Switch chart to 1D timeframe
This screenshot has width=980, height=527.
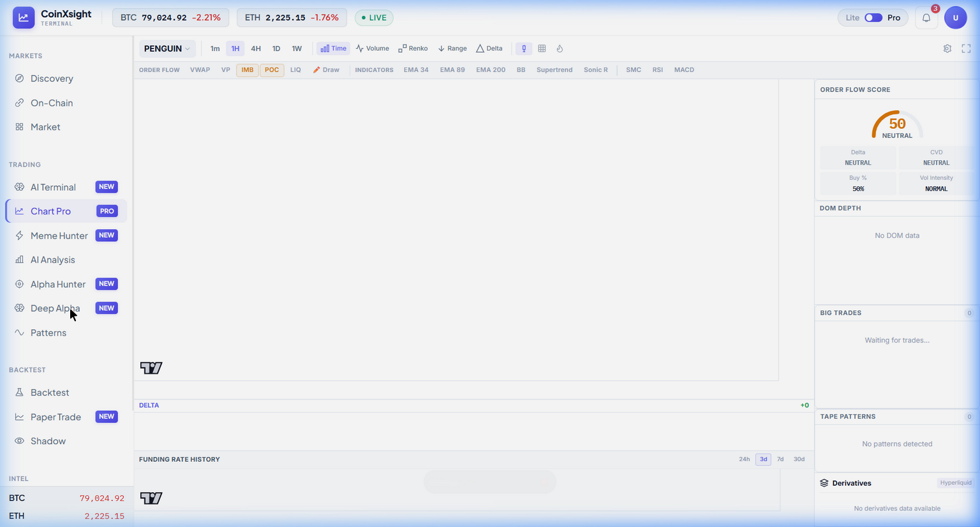pos(276,48)
